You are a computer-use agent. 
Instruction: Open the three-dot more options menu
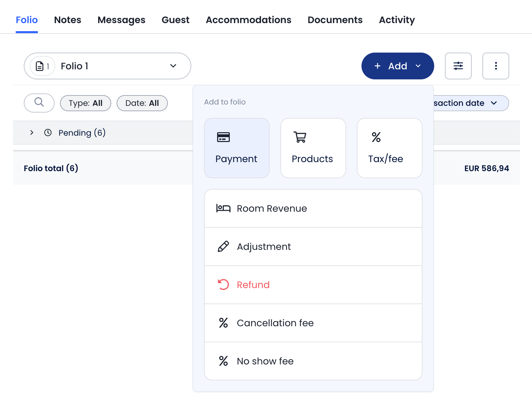pos(495,66)
